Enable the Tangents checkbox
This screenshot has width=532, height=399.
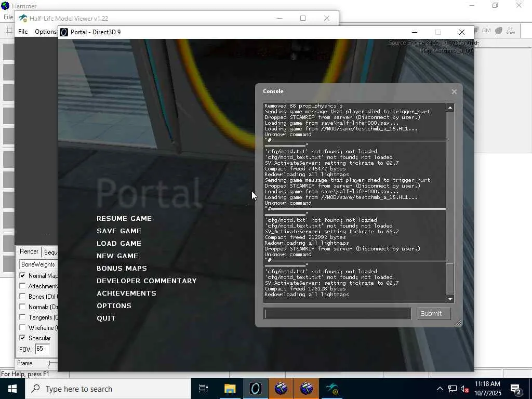[x=22, y=317]
